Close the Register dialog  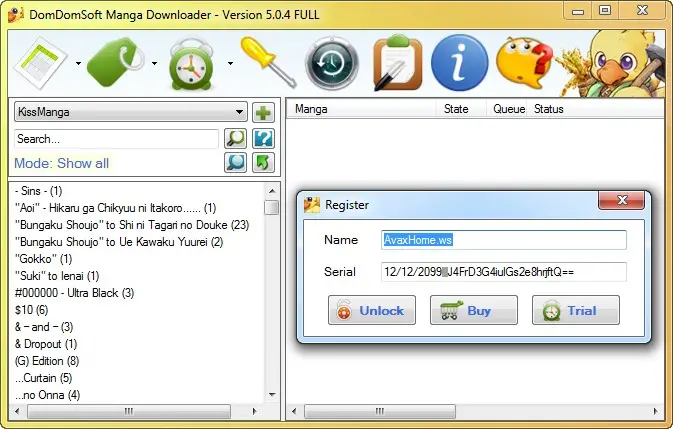tap(621, 200)
